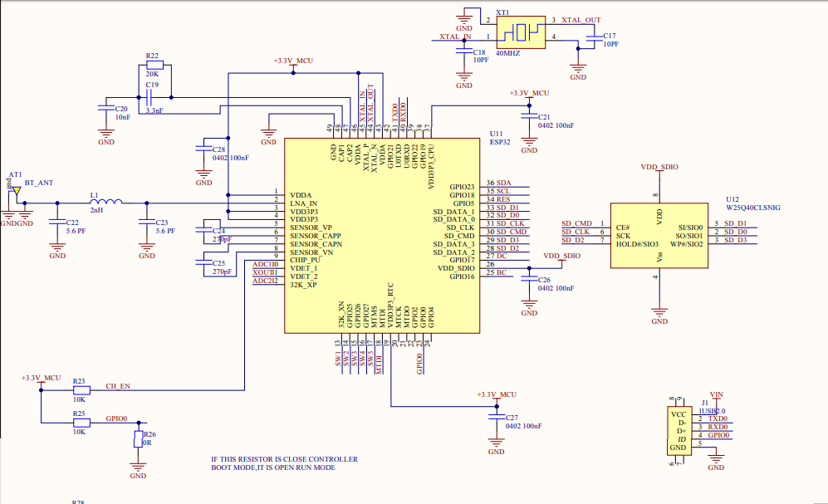Screen dimensions: 828x504
Task: Select the CE# pin name on U12
Action: 623,228
